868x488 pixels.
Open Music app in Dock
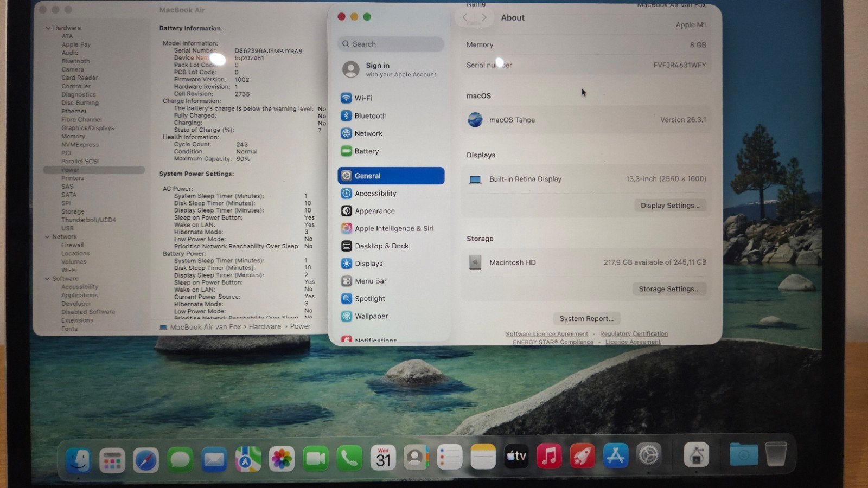pyautogui.click(x=549, y=456)
